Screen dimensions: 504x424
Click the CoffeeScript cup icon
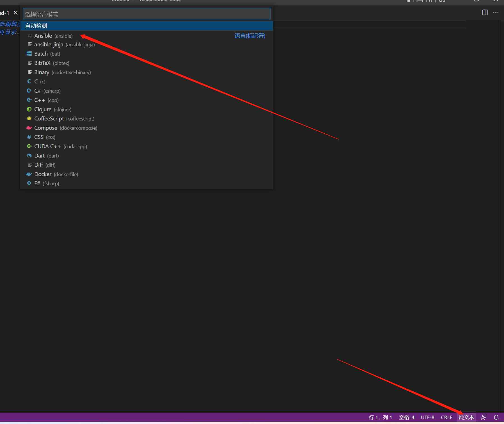29,118
